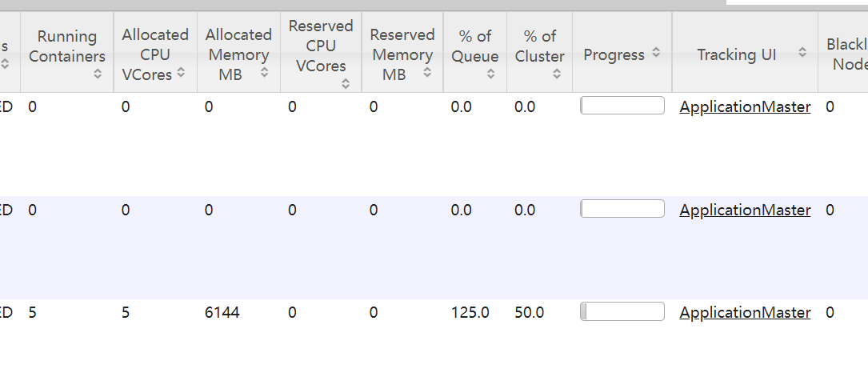Click the Reserved CPU VCores sort icon
The height and width of the screenshot is (385, 868).
[346, 82]
